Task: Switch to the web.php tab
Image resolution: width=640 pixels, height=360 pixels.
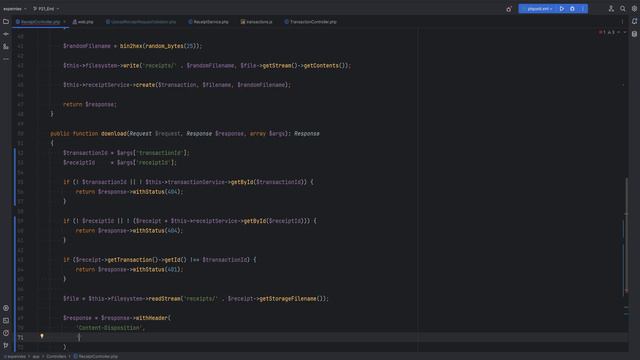Action: pos(83,22)
